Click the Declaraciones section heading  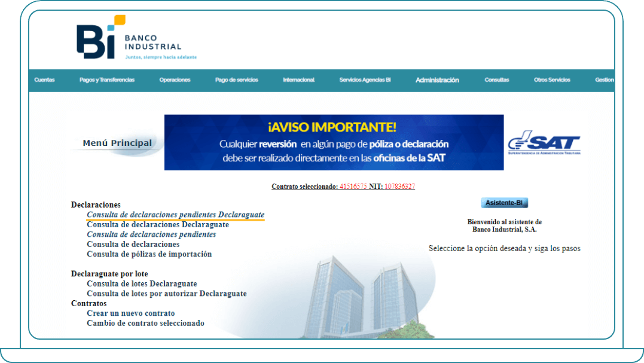click(x=96, y=205)
